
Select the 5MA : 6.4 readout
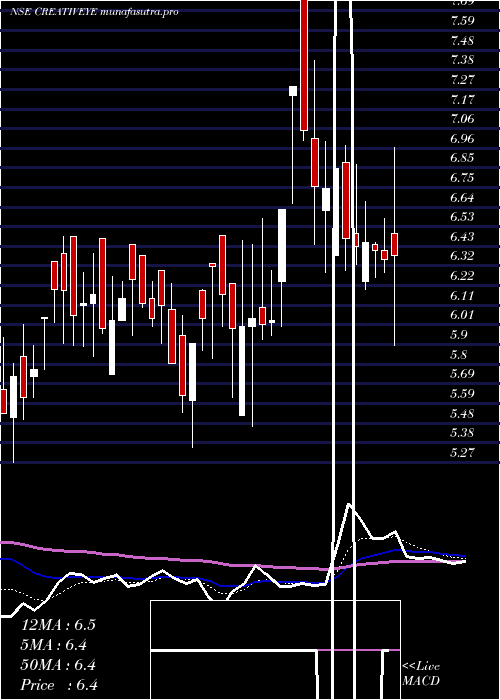pos(54,645)
